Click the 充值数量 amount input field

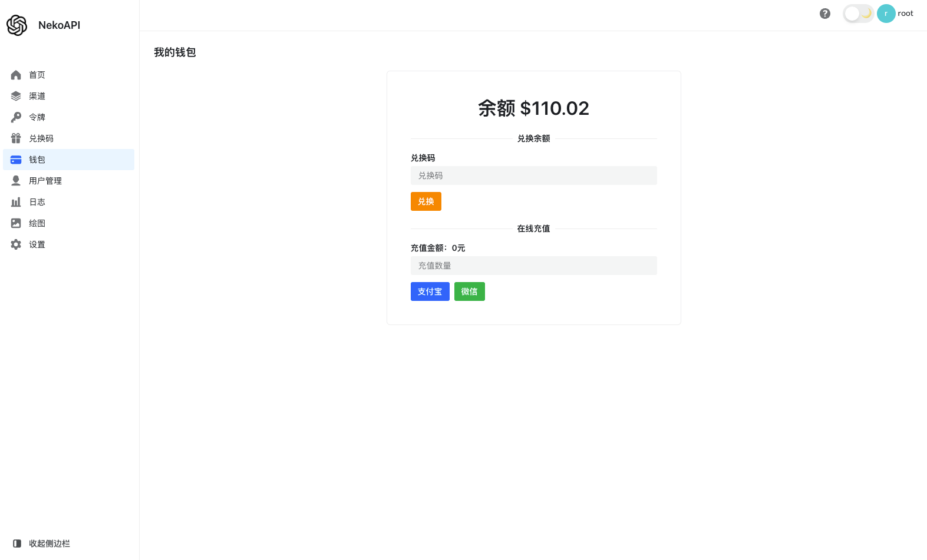[533, 266]
